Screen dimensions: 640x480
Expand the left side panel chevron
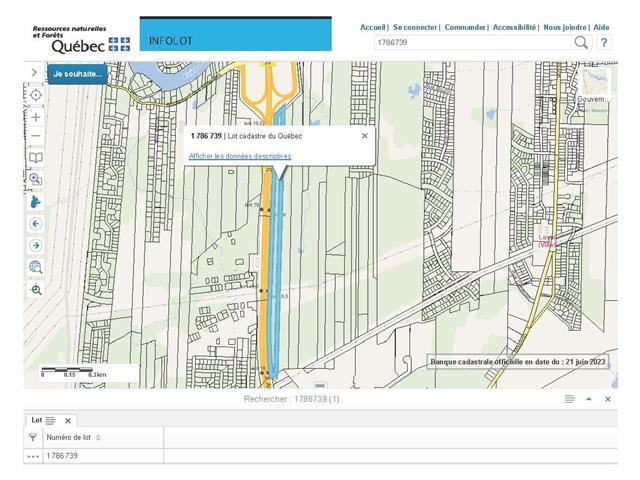(x=35, y=72)
